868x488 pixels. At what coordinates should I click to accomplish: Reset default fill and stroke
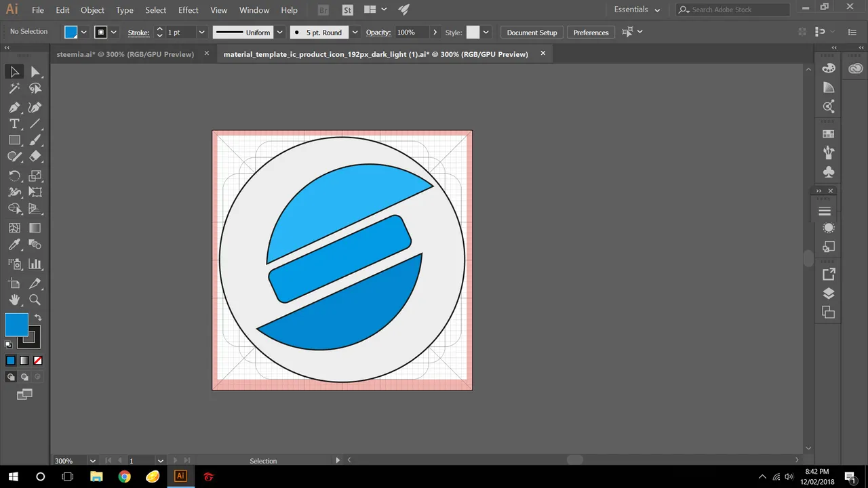9,344
